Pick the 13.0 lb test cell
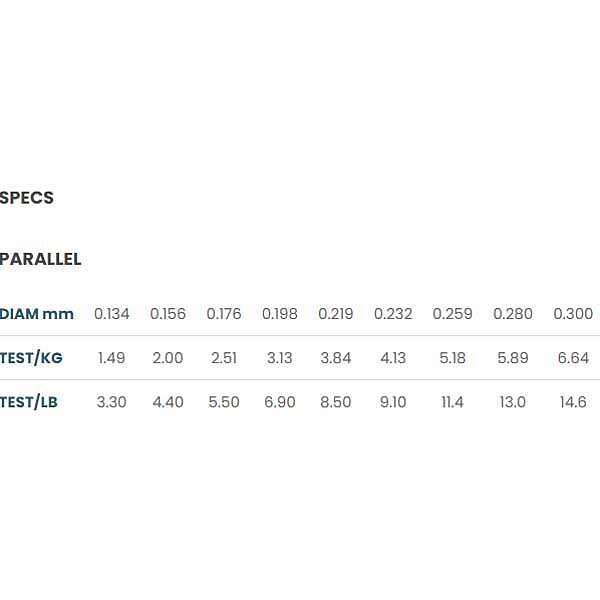This screenshot has width=600, height=600. [513, 402]
